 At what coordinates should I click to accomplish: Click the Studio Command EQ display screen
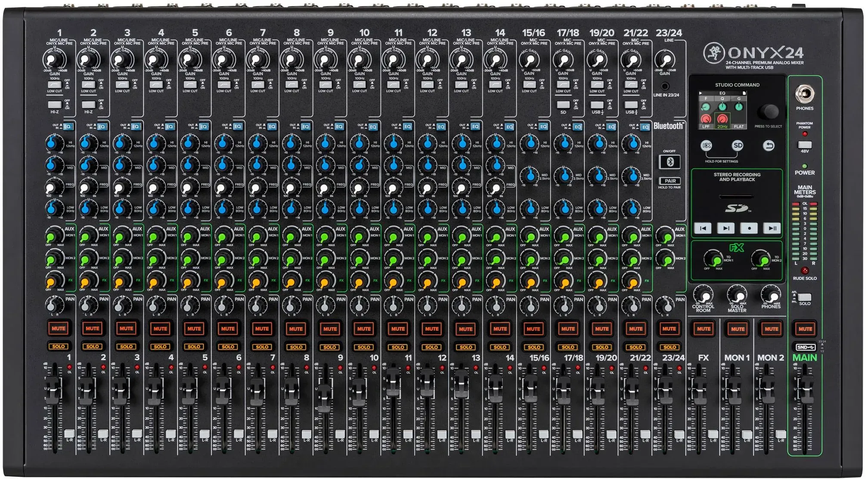click(x=722, y=110)
